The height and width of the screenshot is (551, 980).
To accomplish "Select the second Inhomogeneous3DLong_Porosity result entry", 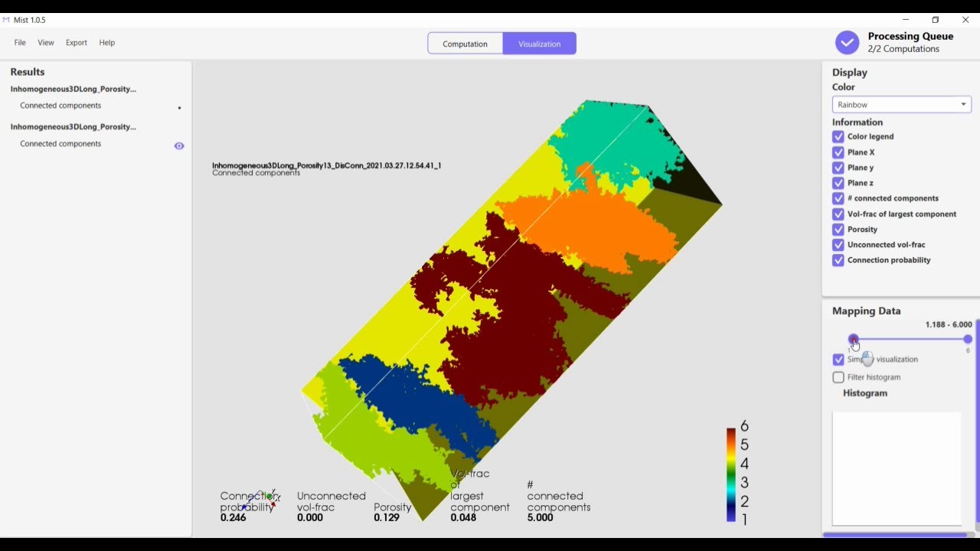I will coord(73,127).
